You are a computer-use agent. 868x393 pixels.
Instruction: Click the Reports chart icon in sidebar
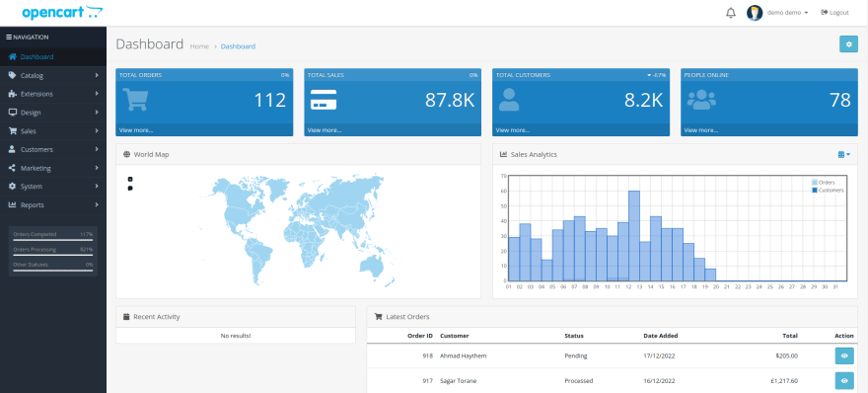[12, 204]
